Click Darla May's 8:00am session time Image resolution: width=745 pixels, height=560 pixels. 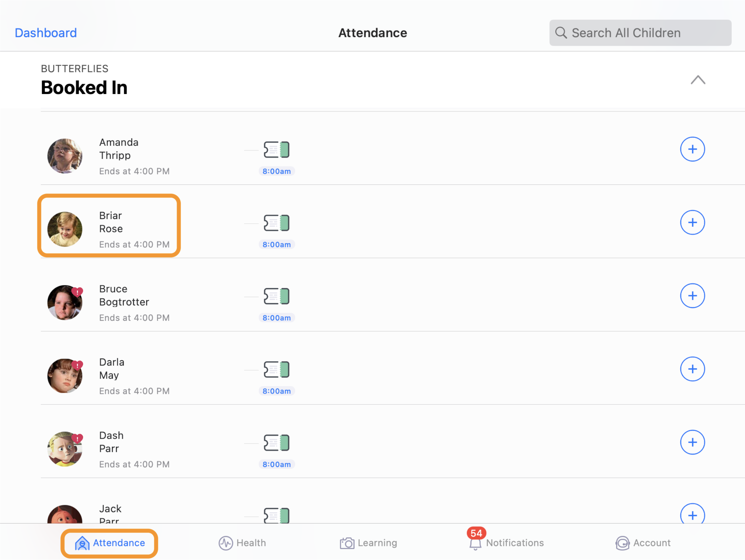pyautogui.click(x=276, y=391)
